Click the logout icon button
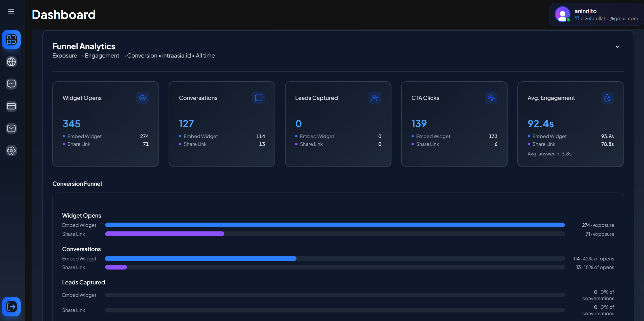 pos(11,307)
